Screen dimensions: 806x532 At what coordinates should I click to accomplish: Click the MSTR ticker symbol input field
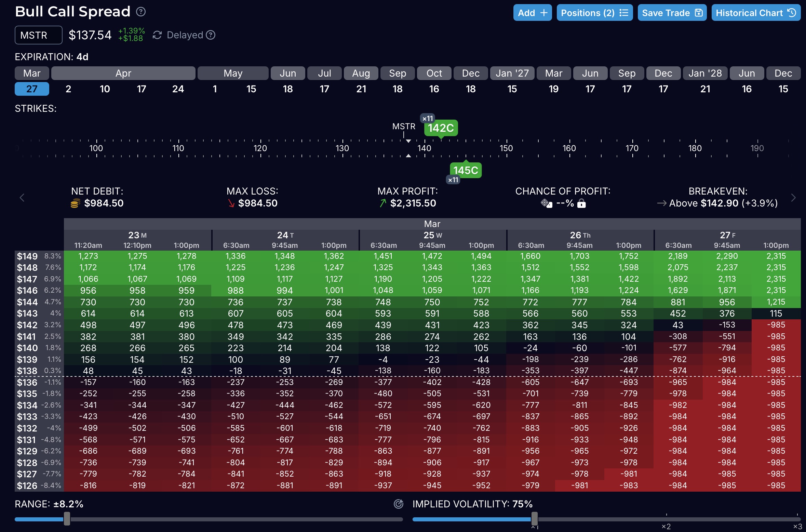coord(38,35)
